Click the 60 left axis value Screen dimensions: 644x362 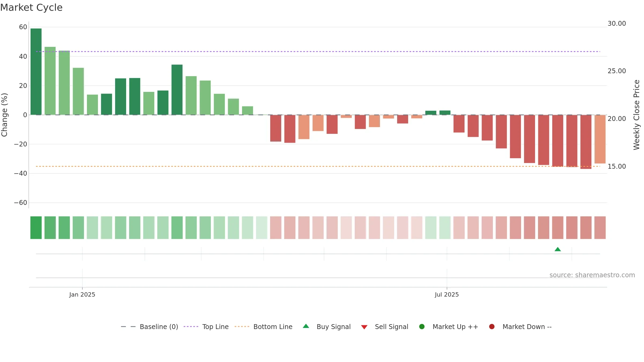23,27
